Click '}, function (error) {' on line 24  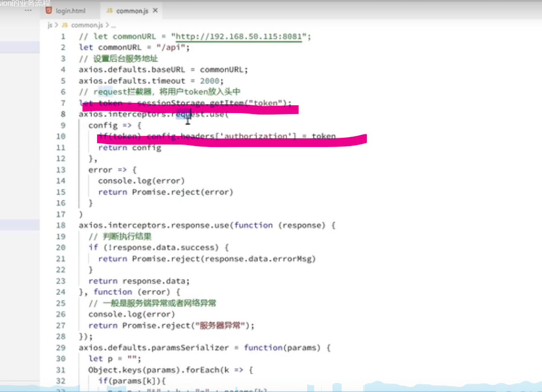coord(129,292)
